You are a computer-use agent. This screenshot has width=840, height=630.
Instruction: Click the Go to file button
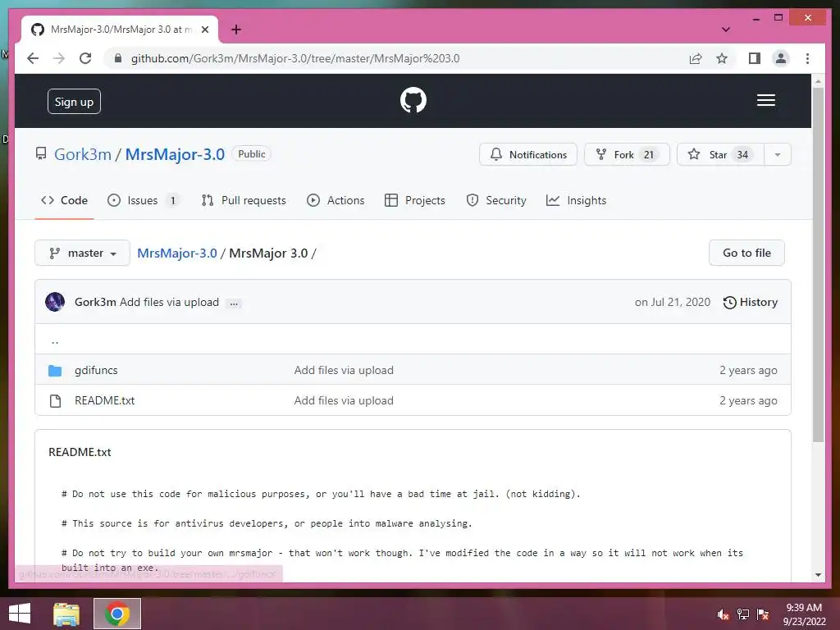coord(746,253)
